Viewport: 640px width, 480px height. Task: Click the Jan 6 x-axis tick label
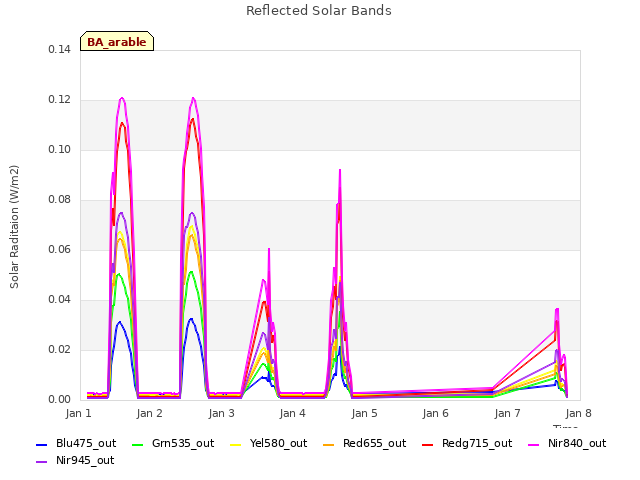click(436, 413)
